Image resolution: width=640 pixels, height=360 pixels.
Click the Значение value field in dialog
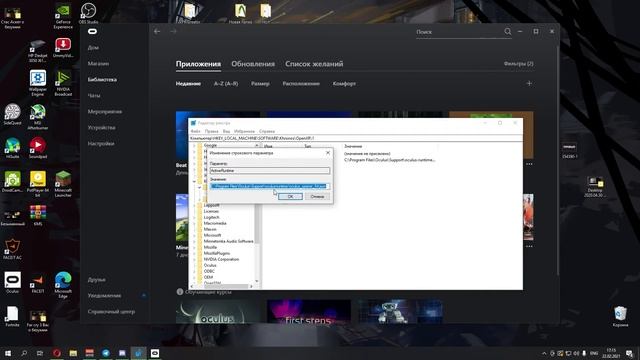tap(269, 186)
